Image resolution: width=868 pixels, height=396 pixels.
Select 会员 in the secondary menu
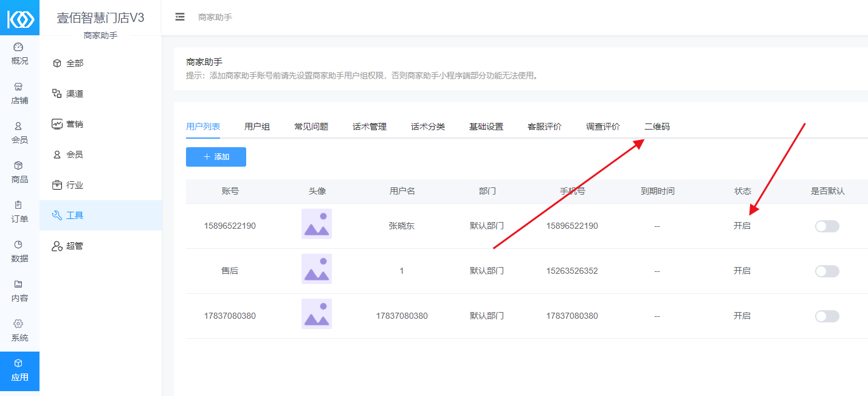click(101, 155)
